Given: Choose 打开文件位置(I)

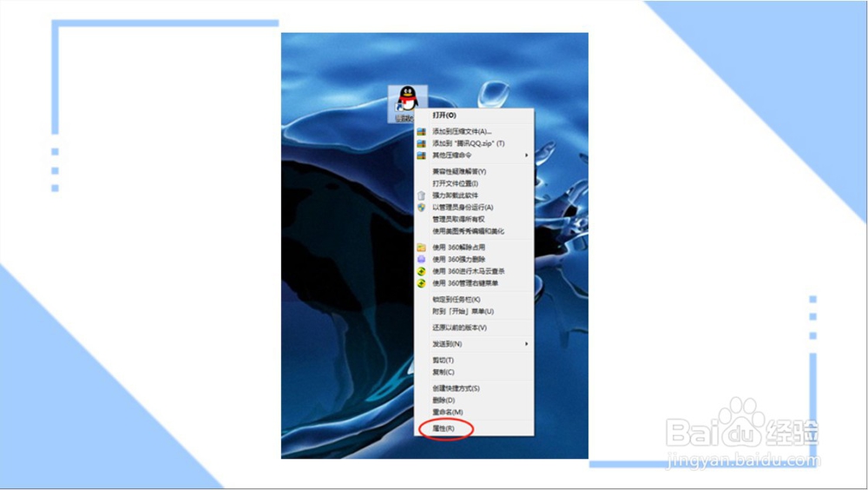Looking at the screenshot, I should point(475,183).
